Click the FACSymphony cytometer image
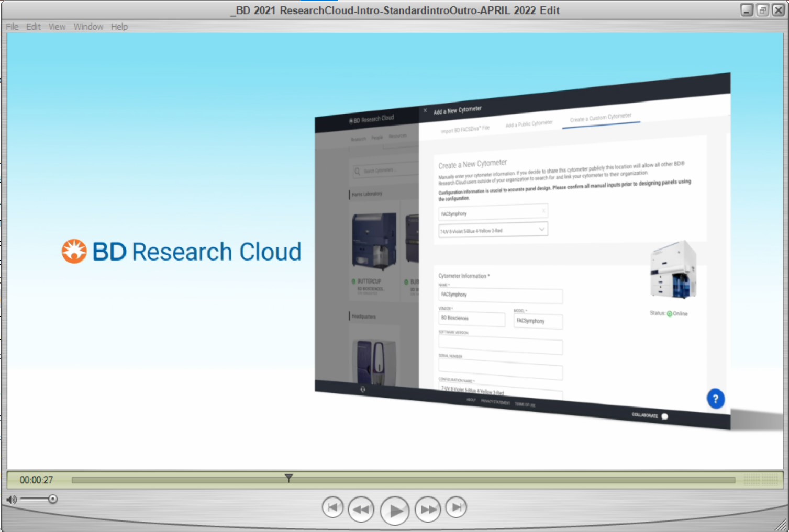789x532 pixels. tap(673, 270)
